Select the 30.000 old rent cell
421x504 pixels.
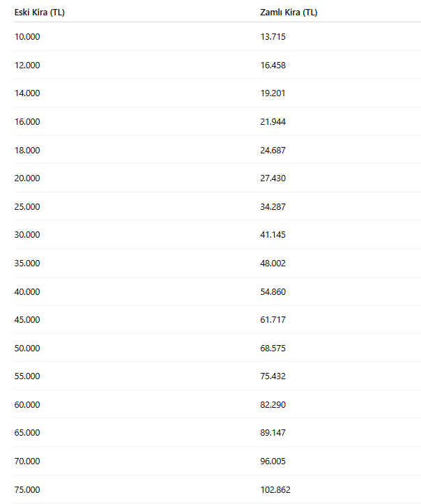27,235
